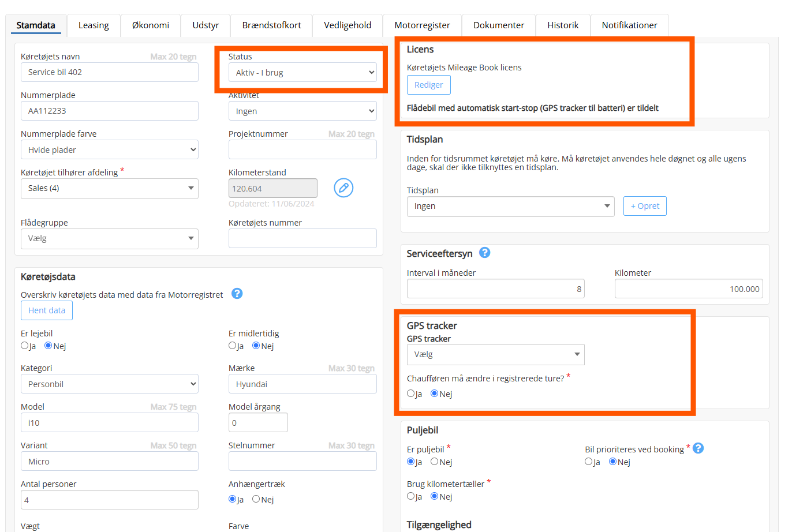The image size is (792, 532).
Task: Click the pencil icon to edit Kilometerstand
Action: pyautogui.click(x=343, y=188)
